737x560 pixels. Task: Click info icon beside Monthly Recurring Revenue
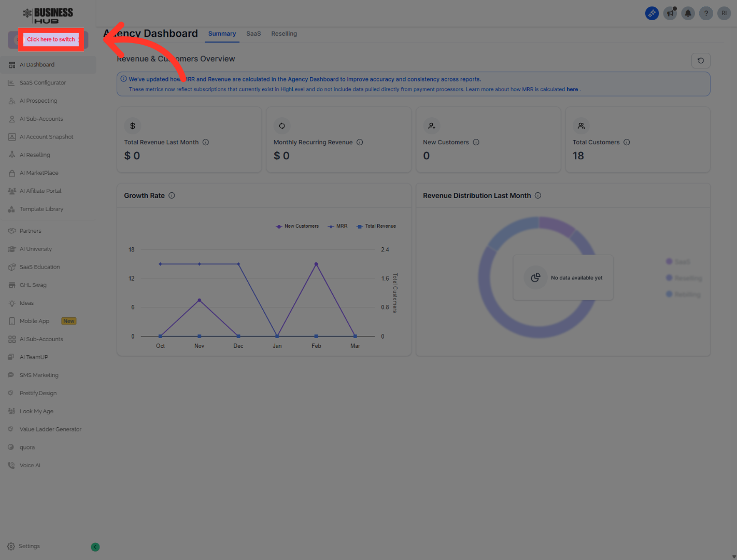(360, 142)
